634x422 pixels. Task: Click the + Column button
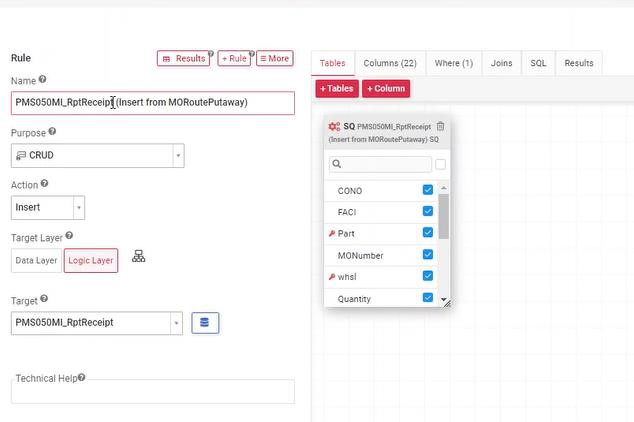pyautogui.click(x=386, y=89)
